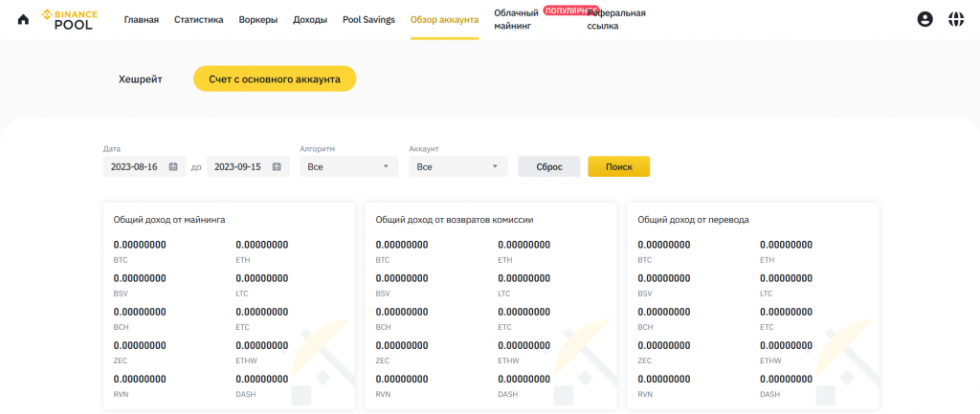Image resolution: width=980 pixels, height=414 pixels.
Task: Select the Обзор аккаунта tab
Action: [x=444, y=19]
